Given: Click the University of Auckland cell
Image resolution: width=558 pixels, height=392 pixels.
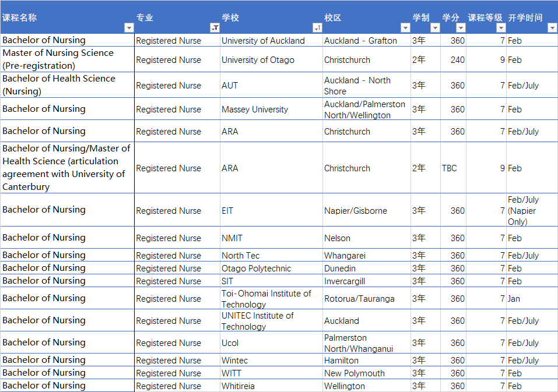Looking at the screenshot, I should tap(271, 41).
